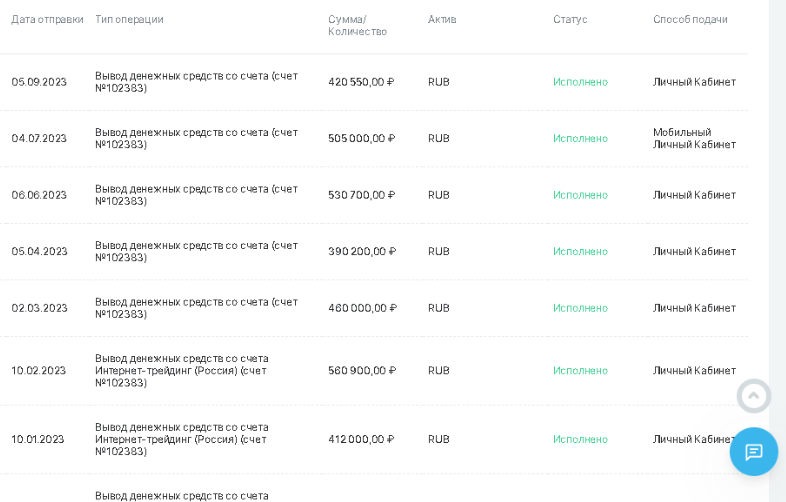Click Мобильный Личный Кабинет submission method
This screenshot has width=786, height=502.
pos(694,138)
